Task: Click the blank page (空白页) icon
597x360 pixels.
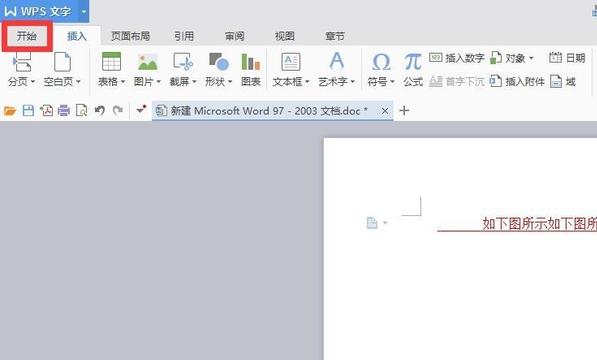Action: click(x=62, y=62)
